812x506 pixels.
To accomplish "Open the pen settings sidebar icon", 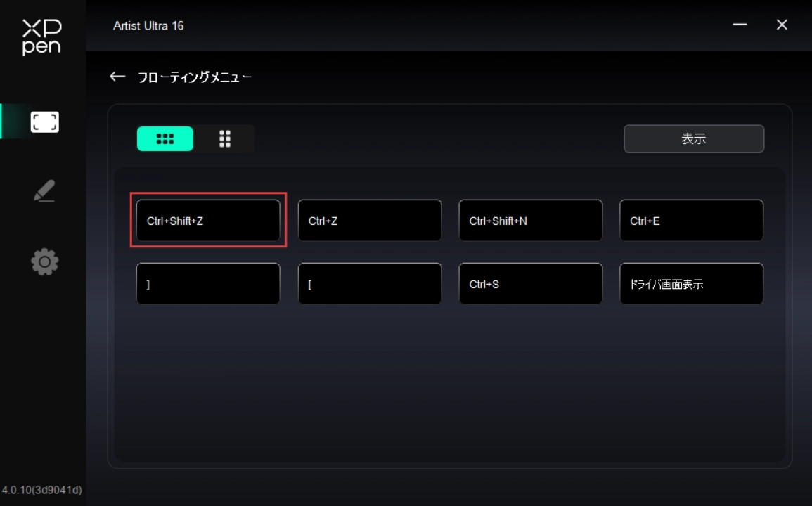I will [44, 191].
